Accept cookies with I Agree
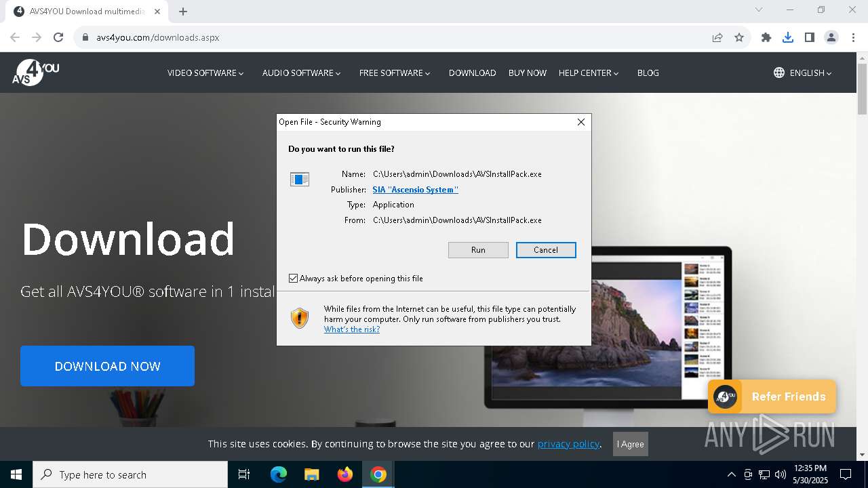This screenshot has height=488, width=868. pyautogui.click(x=631, y=444)
